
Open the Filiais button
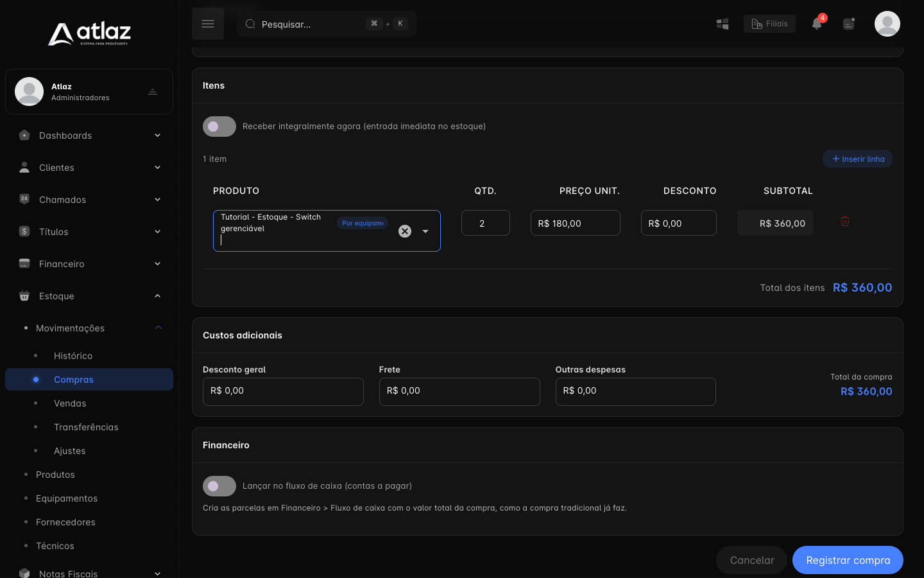click(x=769, y=24)
